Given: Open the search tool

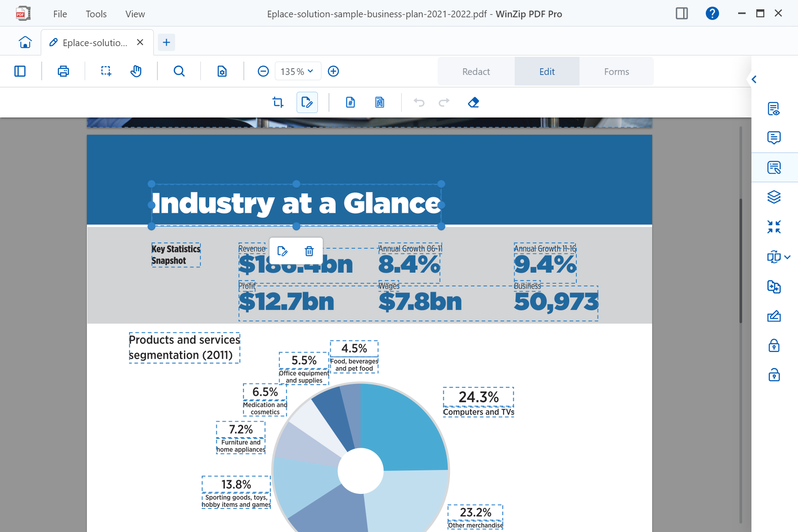Looking at the screenshot, I should (179, 71).
